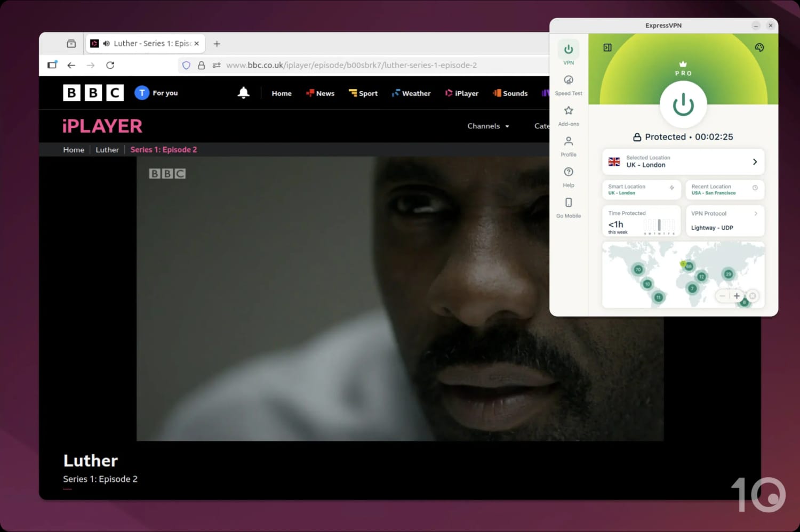Open the theme palette icon in ExpressVPN
The width and height of the screenshot is (800, 532).
click(759, 47)
